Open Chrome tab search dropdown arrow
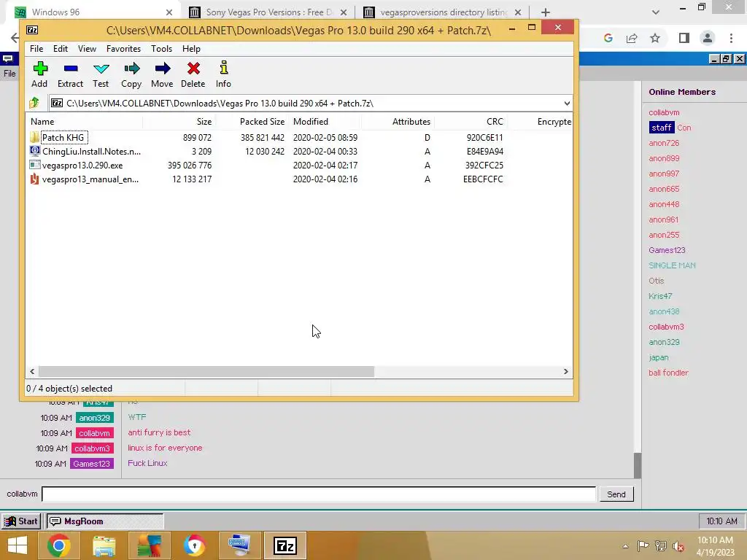The width and height of the screenshot is (747, 560). (656, 12)
